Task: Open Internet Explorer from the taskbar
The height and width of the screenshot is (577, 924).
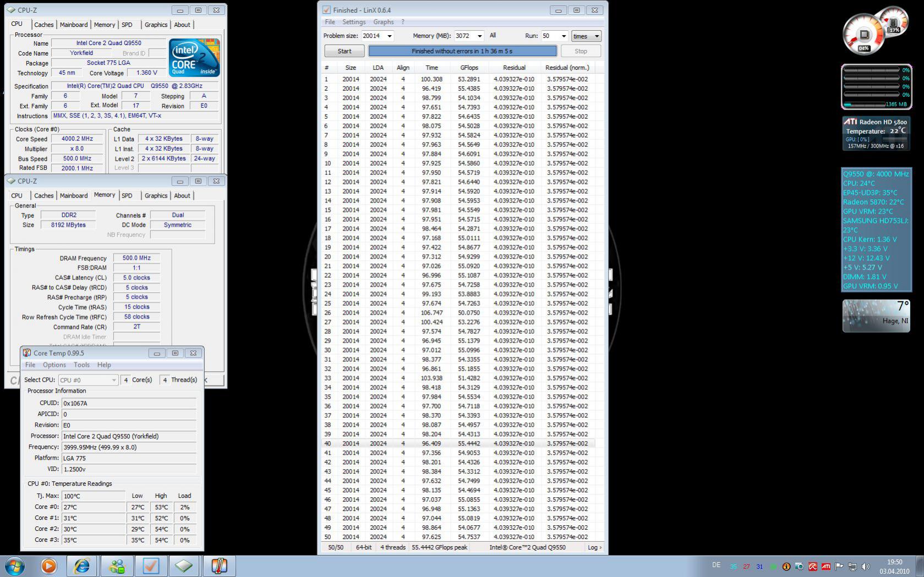Action: click(x=82, y=566)
